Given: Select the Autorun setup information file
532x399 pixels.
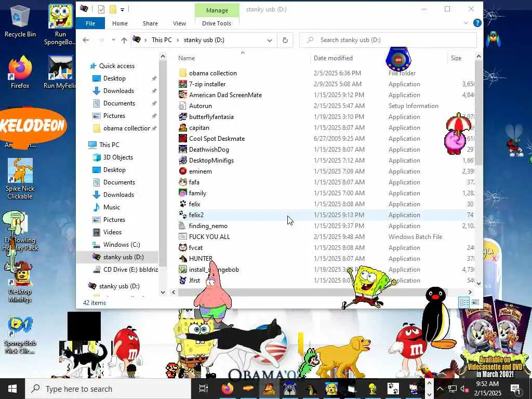Looking at the screenshot, I should [x=200, y=106].
